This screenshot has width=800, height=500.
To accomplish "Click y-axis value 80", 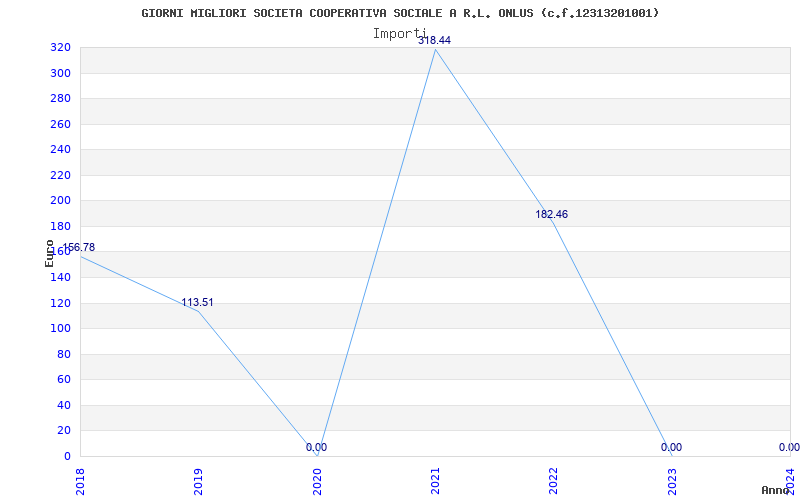I will tap(63, 354).
